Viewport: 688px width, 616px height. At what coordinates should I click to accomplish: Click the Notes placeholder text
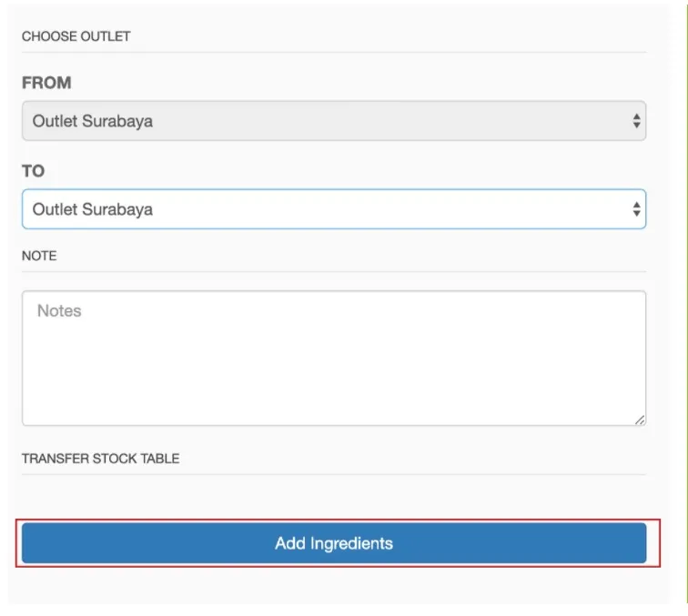59,310
